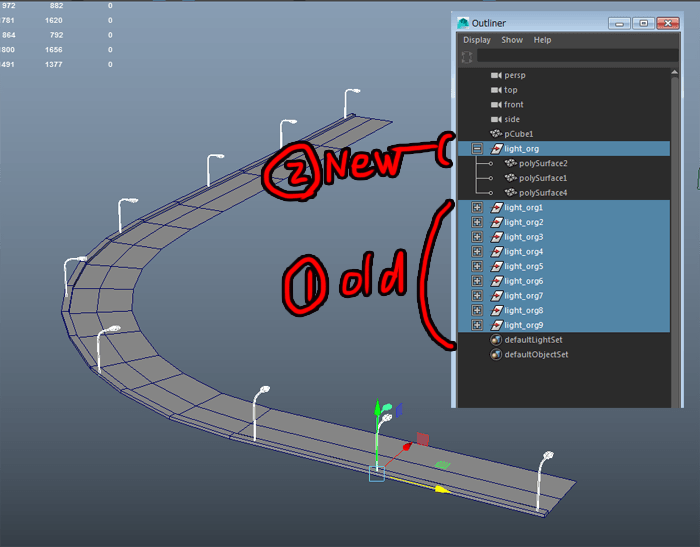Image resolution: width=700 pixels, height=547 pixels.
Task: Click the Outliner search filter field
Action: click(x=577, y=56)
